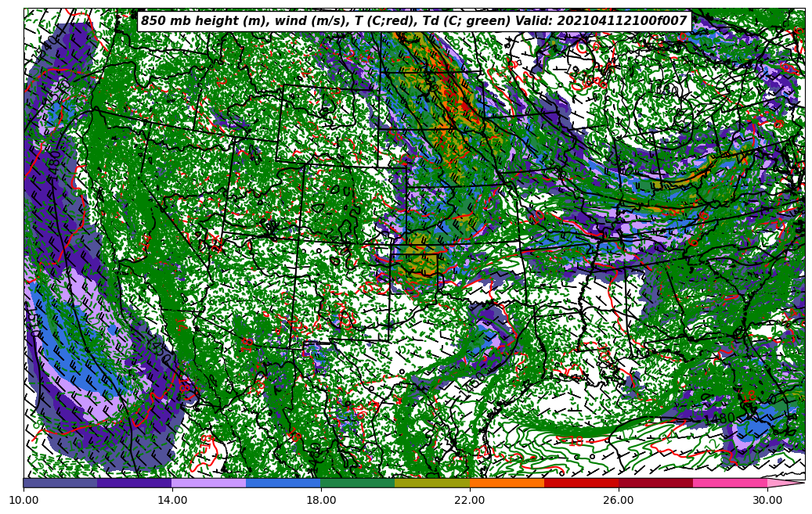Click the pale pink colorbar overflow arrow
This screenshot has height=514, width=812.
pyautogui.click(x=785, y=483)
